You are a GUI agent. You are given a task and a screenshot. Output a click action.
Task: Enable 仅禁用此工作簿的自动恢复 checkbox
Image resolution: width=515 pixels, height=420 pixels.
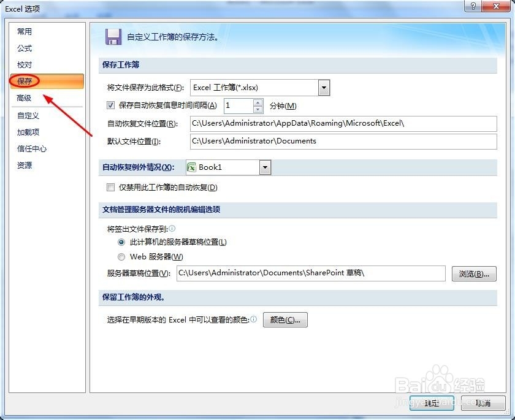coord(111,188)
